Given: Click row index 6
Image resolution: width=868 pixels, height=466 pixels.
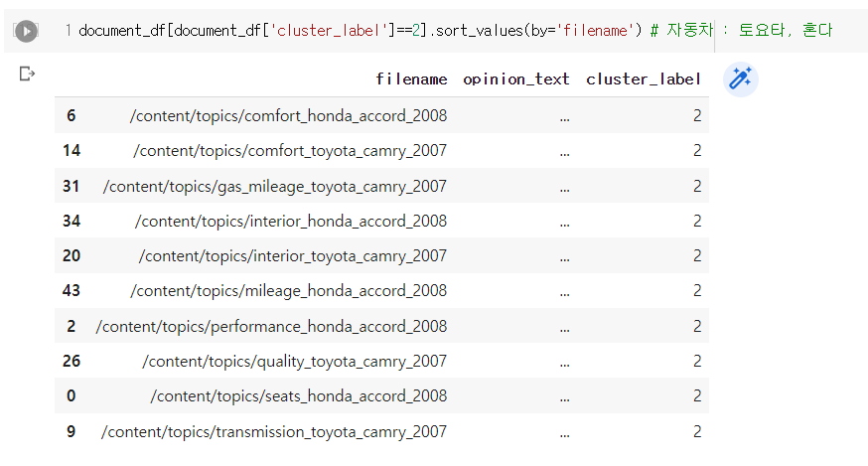Looking at the screenshot, I should tap(71, 115).
